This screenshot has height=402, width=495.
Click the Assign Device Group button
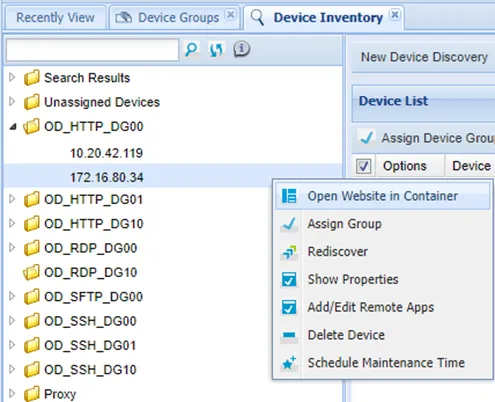426,138
